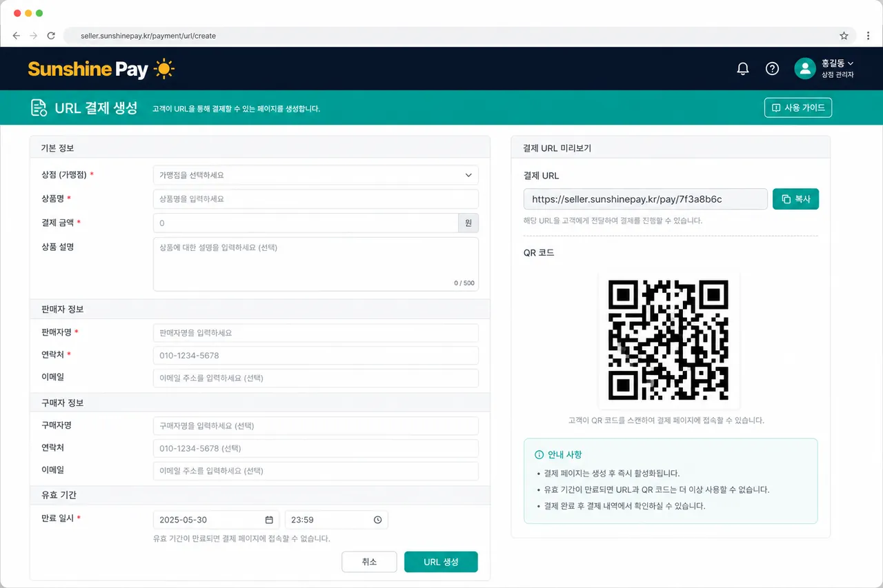Click the 유효 기간 section heading
This screenshot has width=883, height=588.
click(59, 495)
